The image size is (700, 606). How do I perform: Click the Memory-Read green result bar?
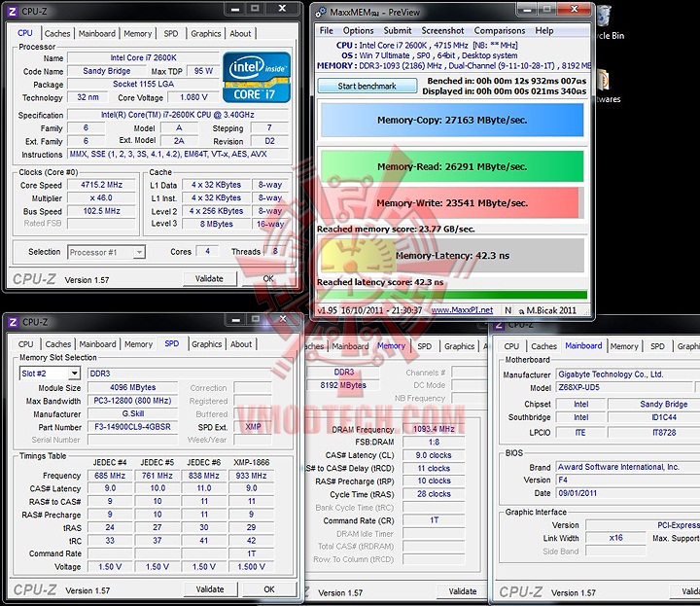click(452, 166)
